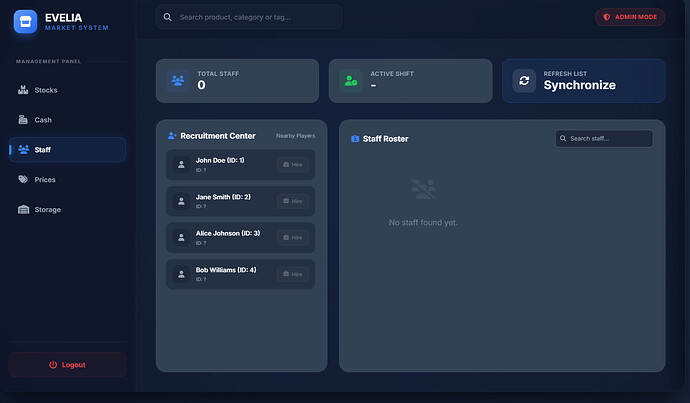Click the Staff Roster ID badge icon
This screenshot has width=690, height=403.
point(355,139)
